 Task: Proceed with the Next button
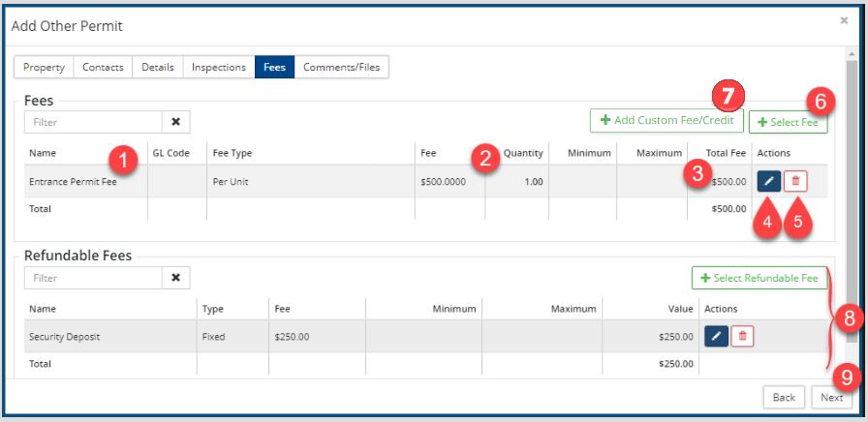coord(831,397)
